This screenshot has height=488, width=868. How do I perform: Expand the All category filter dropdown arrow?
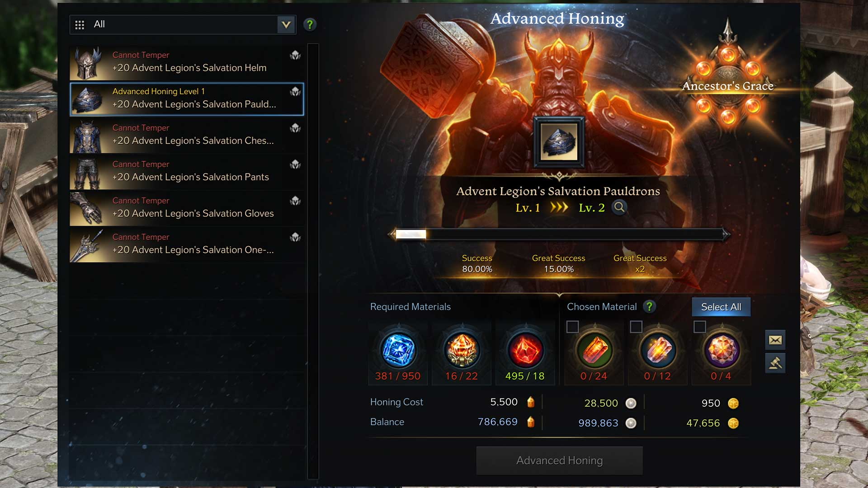(x=286, y=24)
